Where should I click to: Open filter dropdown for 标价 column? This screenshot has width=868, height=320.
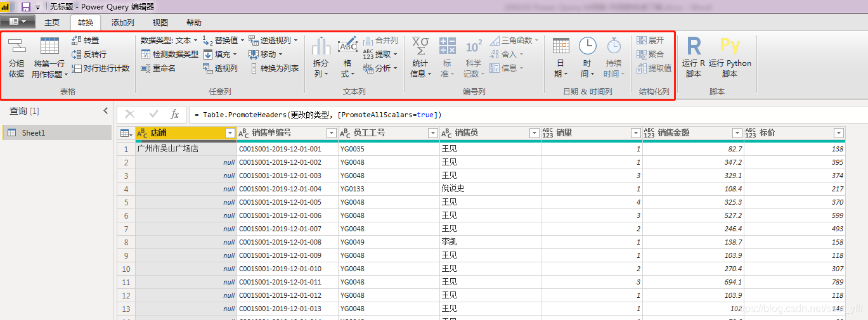[839, 133]
